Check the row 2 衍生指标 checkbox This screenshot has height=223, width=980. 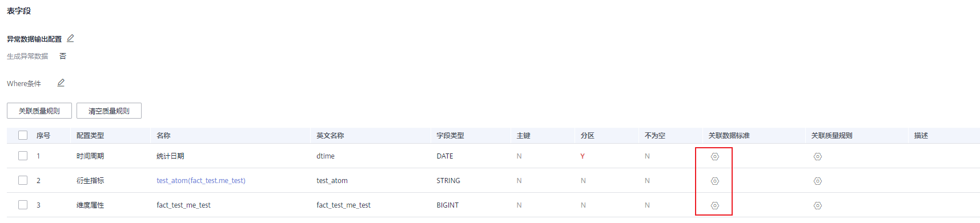pyautogui.click(x=23, y=180)
